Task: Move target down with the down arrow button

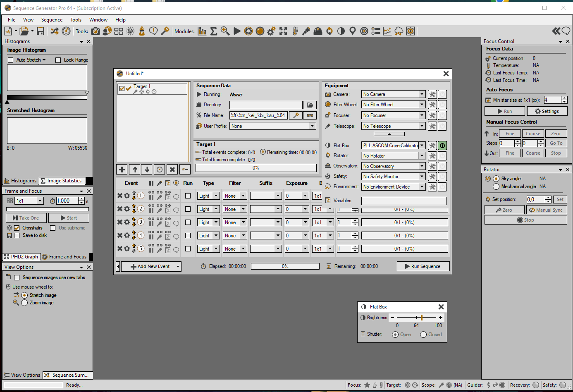Action: coord(147,169)
